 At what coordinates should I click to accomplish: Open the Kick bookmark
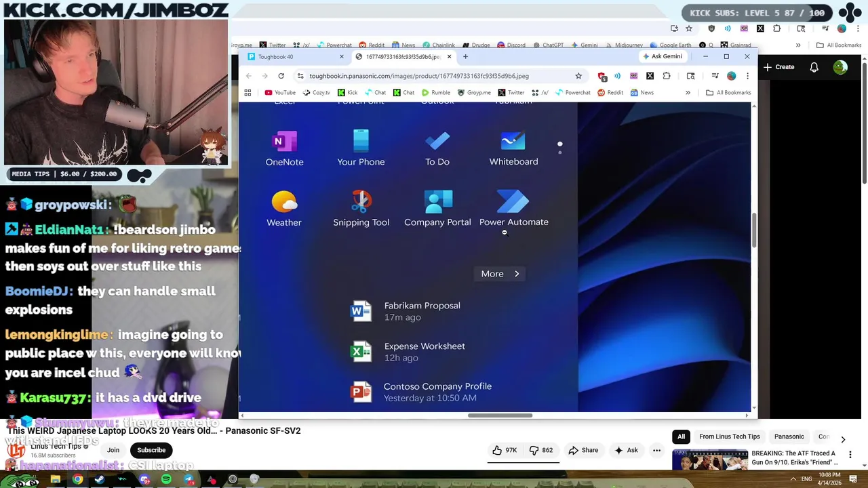click(347, 93)
